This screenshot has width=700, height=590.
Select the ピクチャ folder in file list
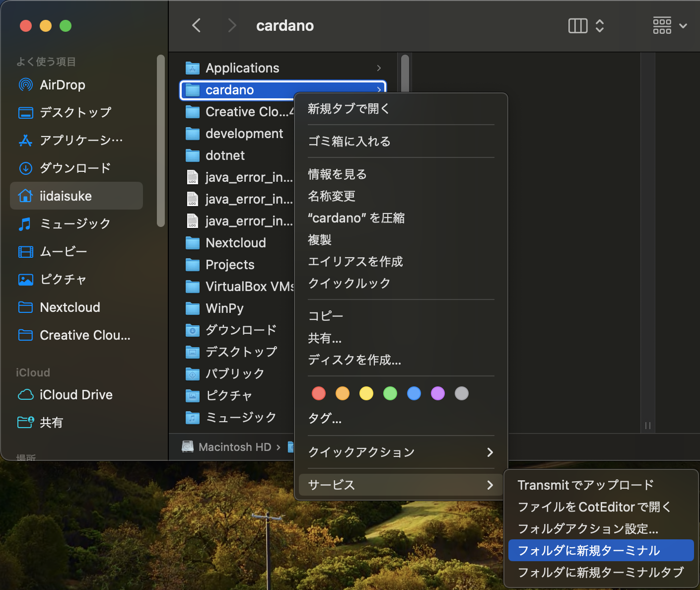(x=237, y=396)
